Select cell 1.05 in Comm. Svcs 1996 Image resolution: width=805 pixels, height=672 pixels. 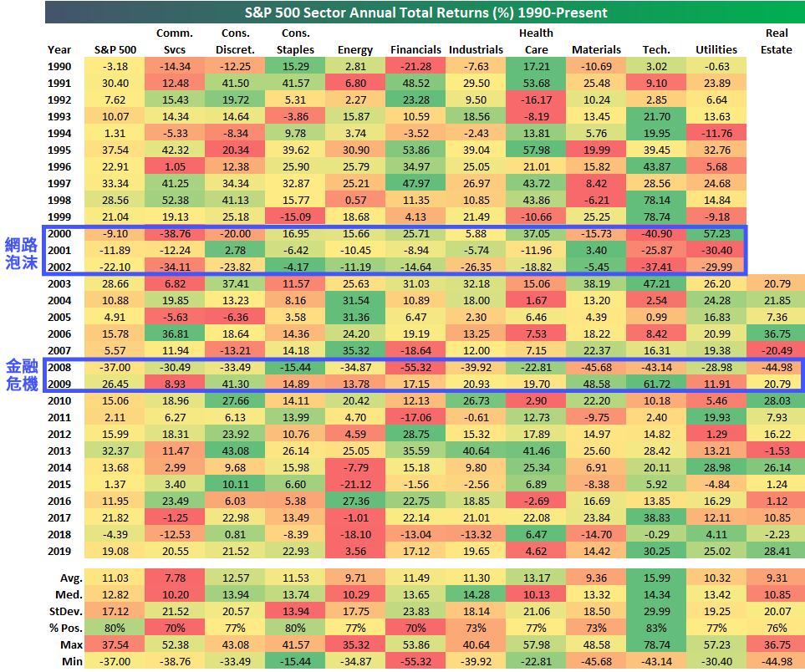tap(175, 167)
